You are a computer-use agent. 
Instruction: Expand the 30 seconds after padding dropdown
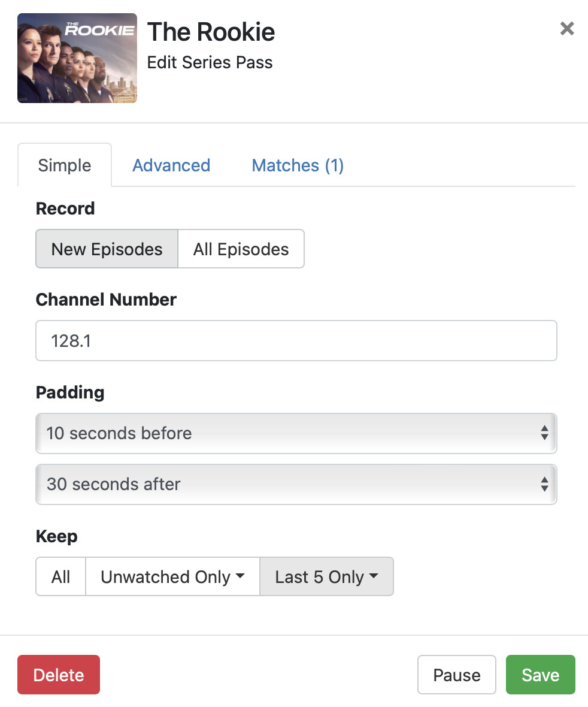[x=296, y=484]
